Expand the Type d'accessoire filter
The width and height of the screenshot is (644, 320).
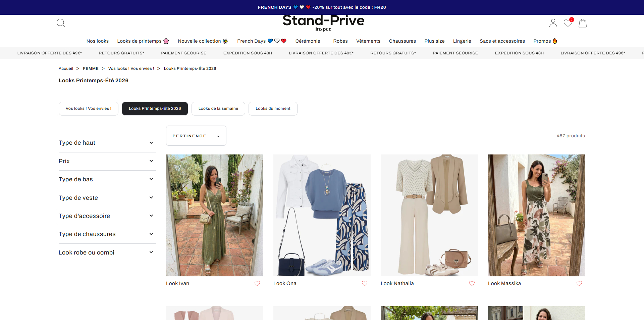click(x=107, y=216)
